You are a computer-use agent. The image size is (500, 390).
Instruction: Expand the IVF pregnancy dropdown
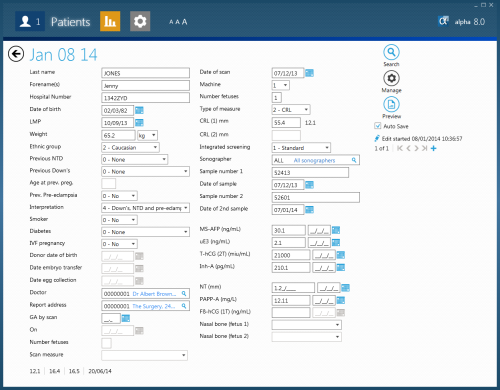coord(133,244)
